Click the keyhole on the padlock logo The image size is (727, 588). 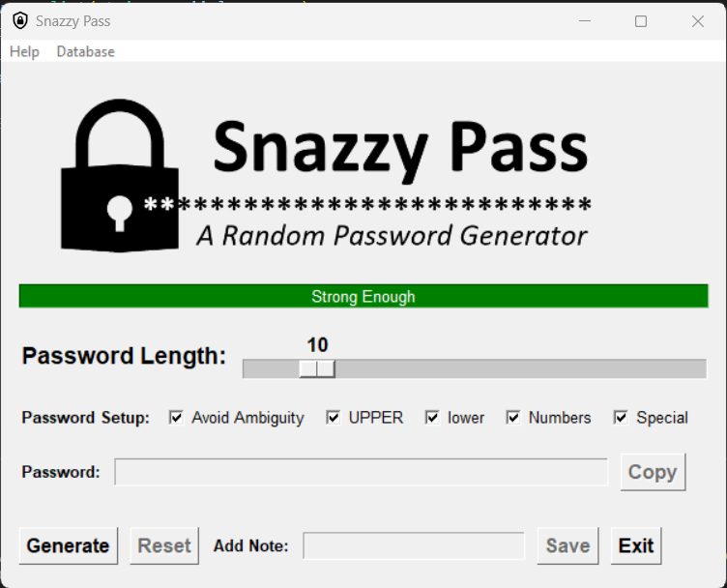point(120,213)
